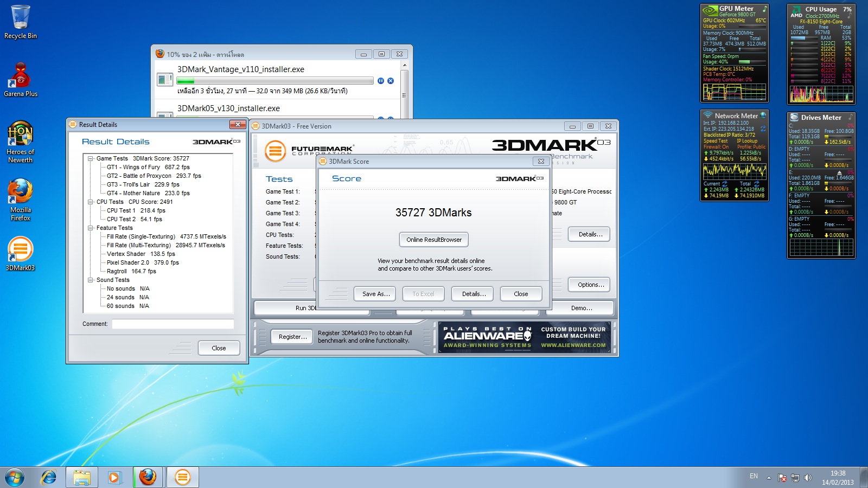Click the 3DMark_Vantage installer file icon

tap(164, 80)
